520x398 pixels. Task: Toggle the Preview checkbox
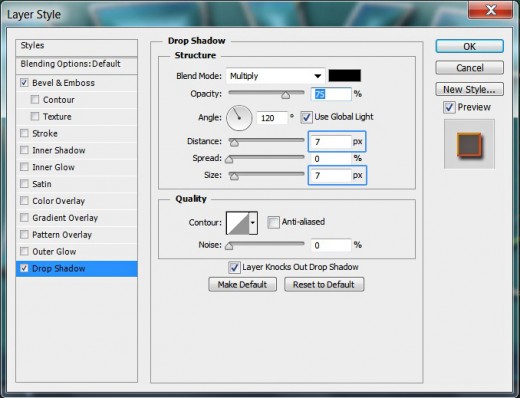[x=449, y=107]
